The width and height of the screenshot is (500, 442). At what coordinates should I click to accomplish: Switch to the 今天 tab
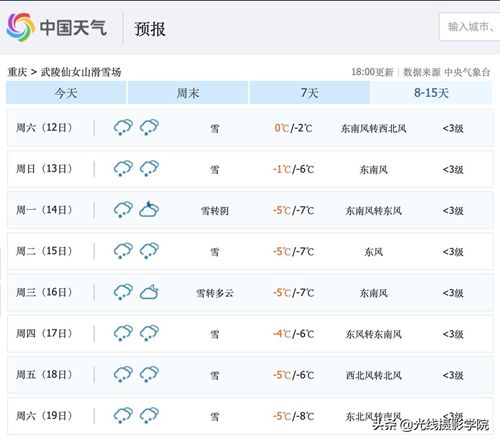tap(66, 93)
